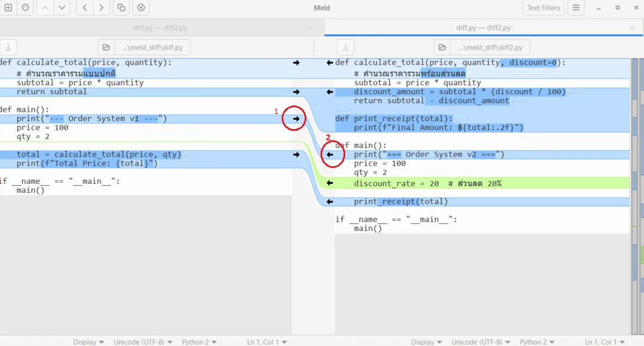
Task: Copy change icon in toolbar
Action: (121, 8)
